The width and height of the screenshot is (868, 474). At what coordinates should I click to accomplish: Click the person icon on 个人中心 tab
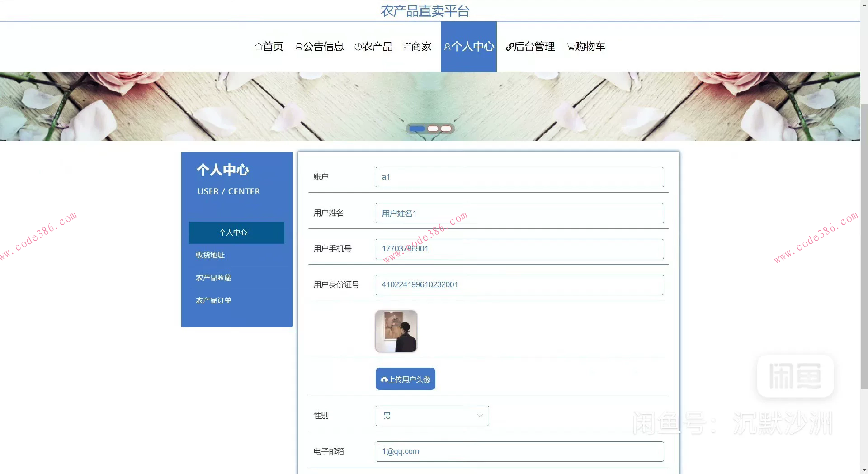pyautogui.click(x=447, y=46)
